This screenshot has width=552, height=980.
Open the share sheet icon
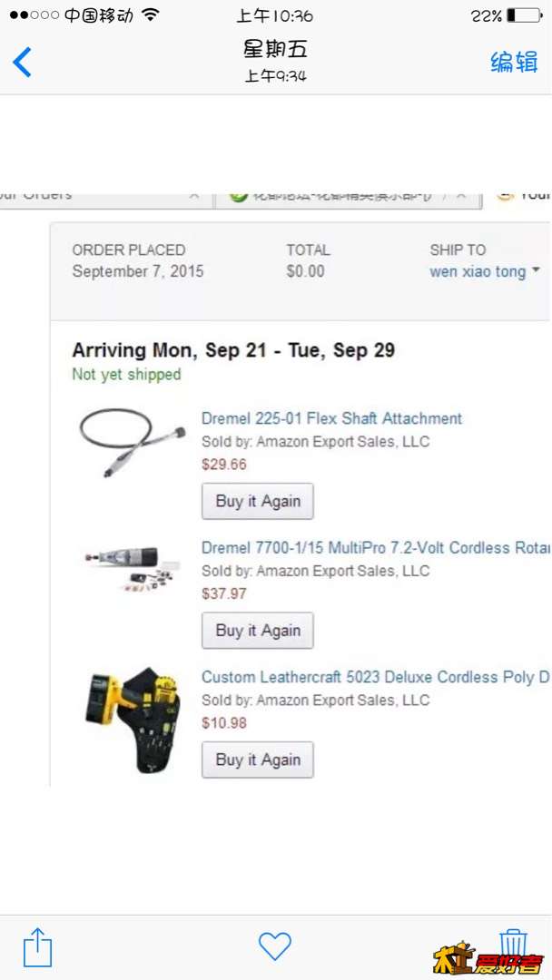point(37,947)
